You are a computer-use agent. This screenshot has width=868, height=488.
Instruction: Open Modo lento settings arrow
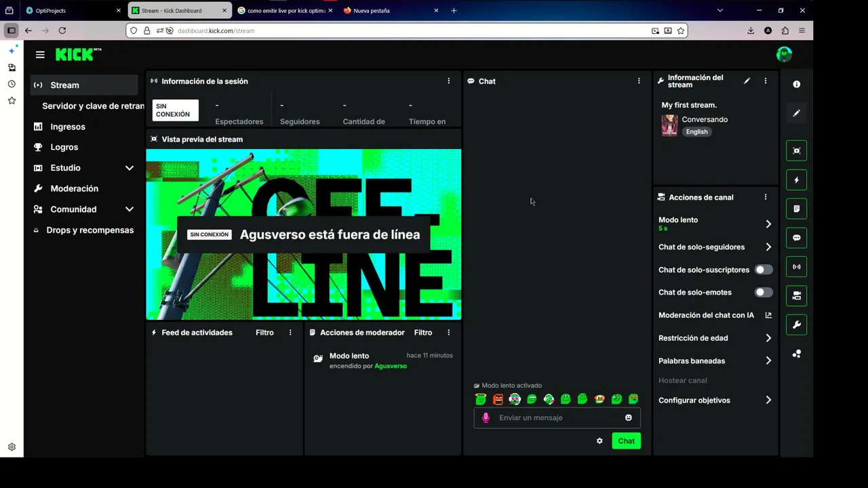click(768, 224)
